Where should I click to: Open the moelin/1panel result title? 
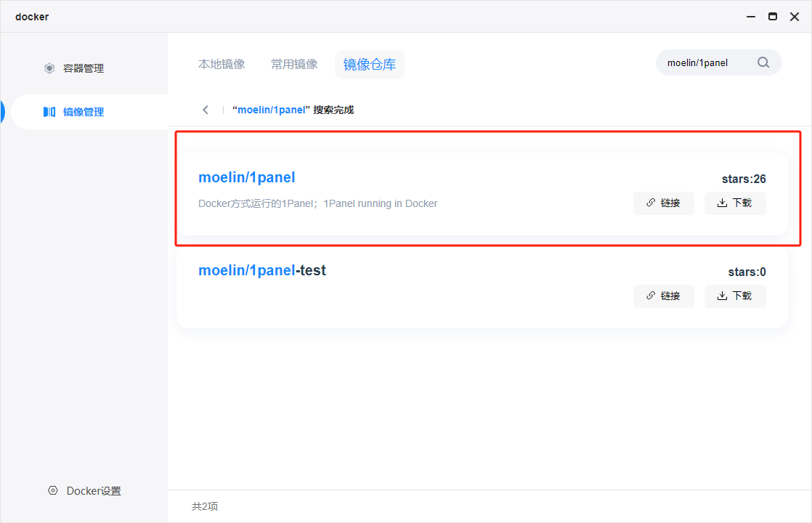(246, 178)
